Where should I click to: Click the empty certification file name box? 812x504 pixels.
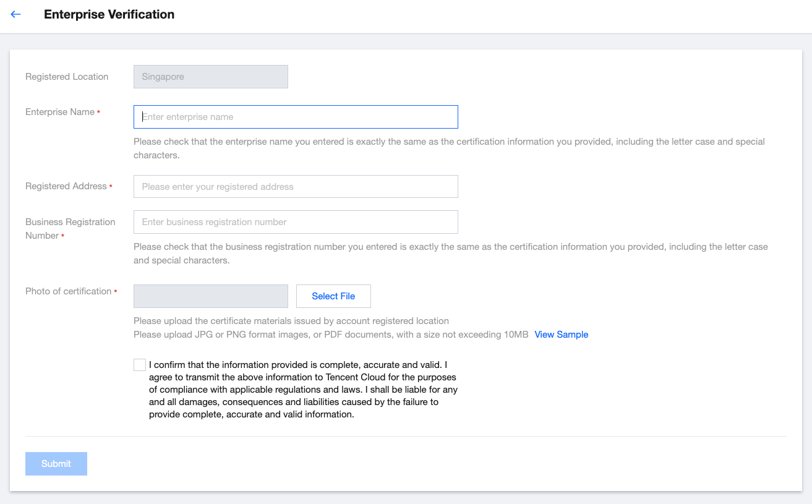tap(210, 296)
